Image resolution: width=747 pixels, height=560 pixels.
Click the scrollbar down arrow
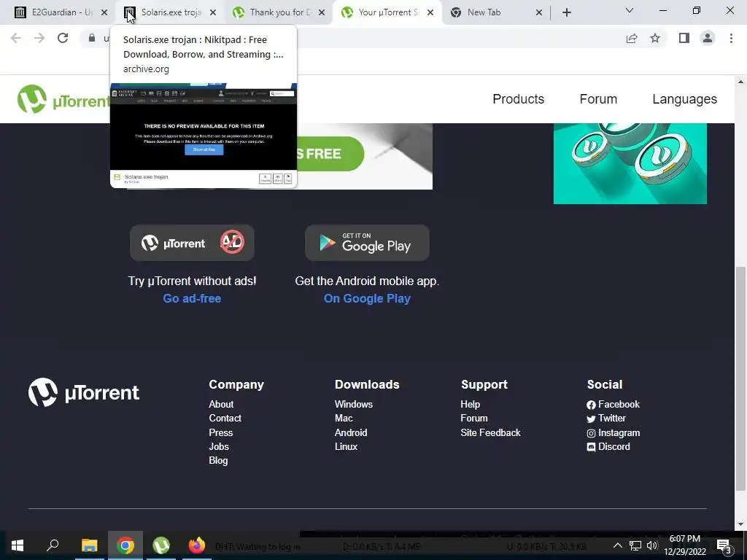740,524
